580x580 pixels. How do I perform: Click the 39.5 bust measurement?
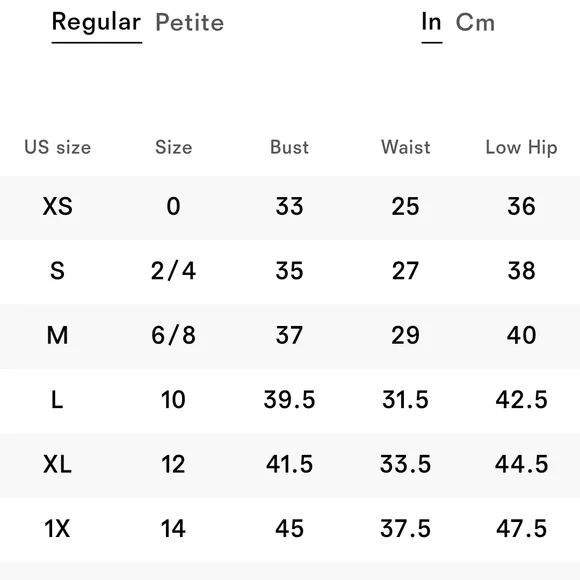(289, 399)
